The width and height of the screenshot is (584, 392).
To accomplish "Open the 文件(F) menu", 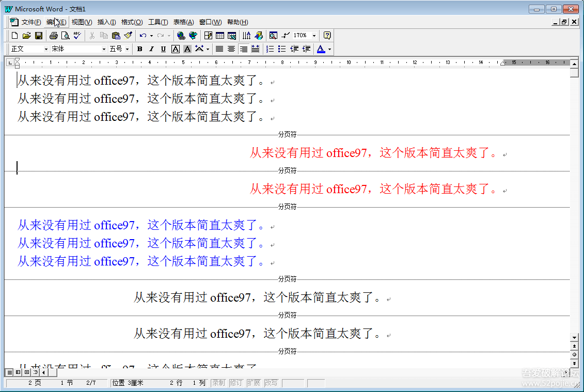I will (31, 22).
